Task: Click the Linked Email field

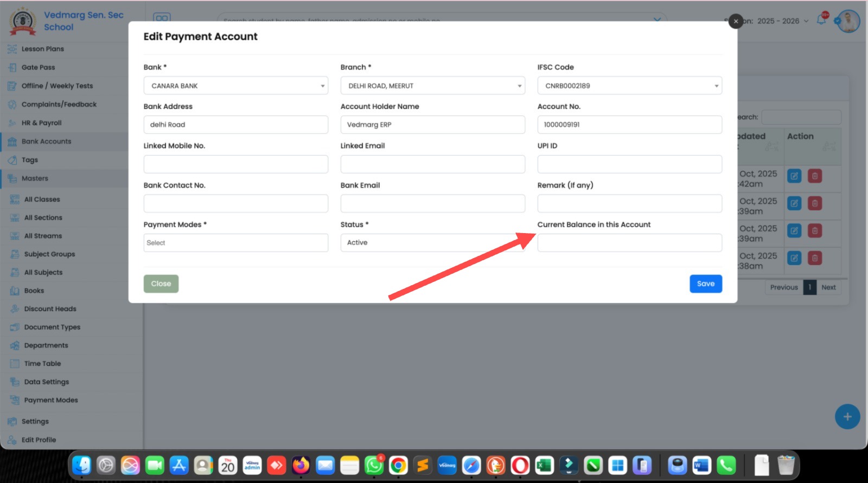Action: click(x=433, y=164)
